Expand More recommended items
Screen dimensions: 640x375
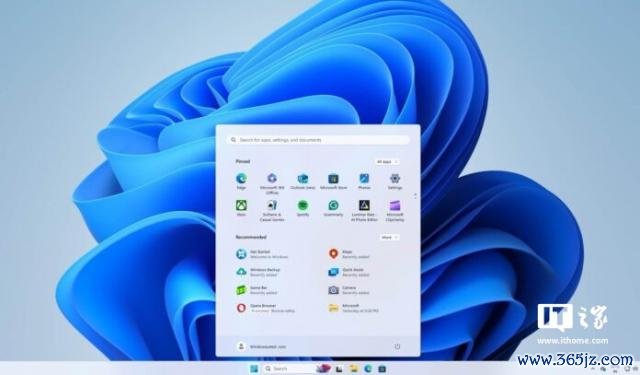(389, 237)
